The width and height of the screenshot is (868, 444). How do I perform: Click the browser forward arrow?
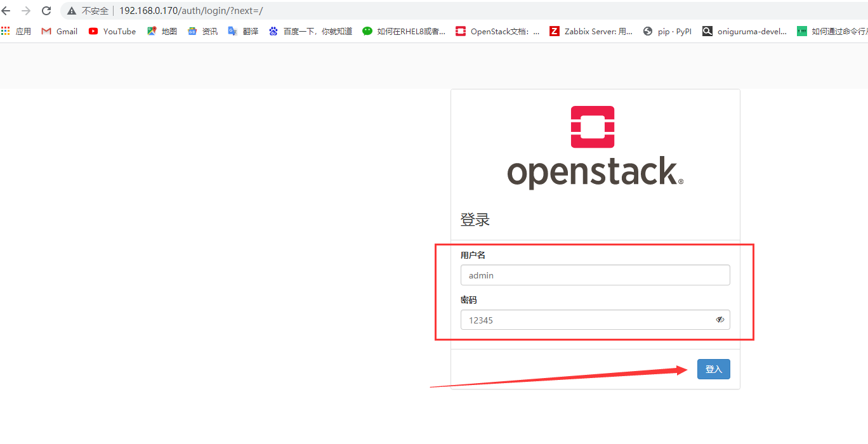pyautogui.click(x=26, y=11)
